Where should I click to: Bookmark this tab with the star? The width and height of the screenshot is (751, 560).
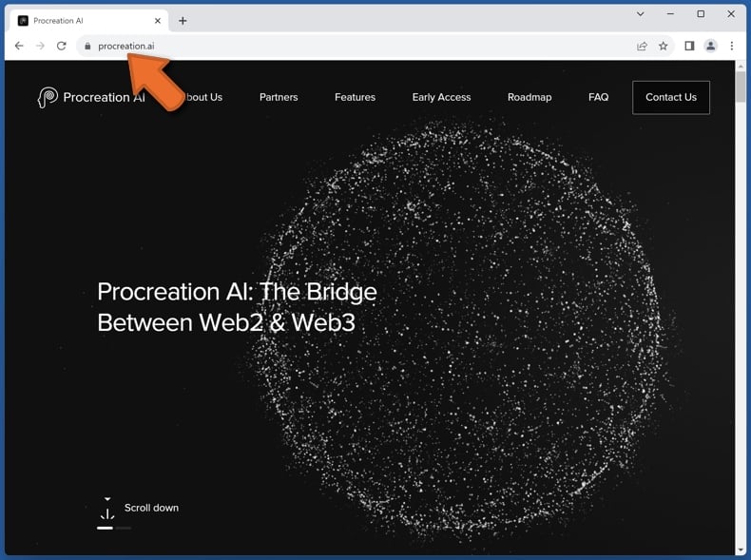pos(663,46)
